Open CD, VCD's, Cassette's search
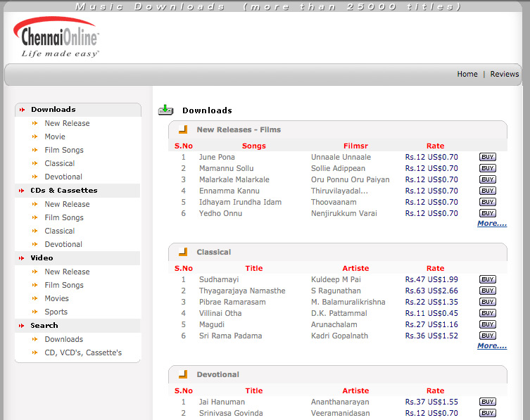 click(x=83, y=352)
